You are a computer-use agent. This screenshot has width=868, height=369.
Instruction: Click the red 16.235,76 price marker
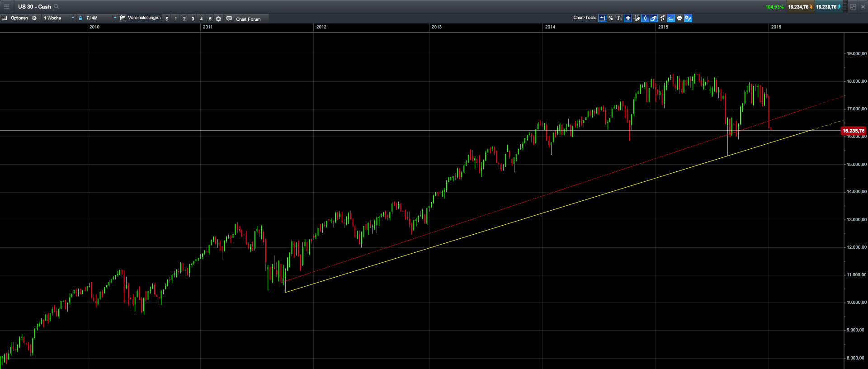coord(853,131)
